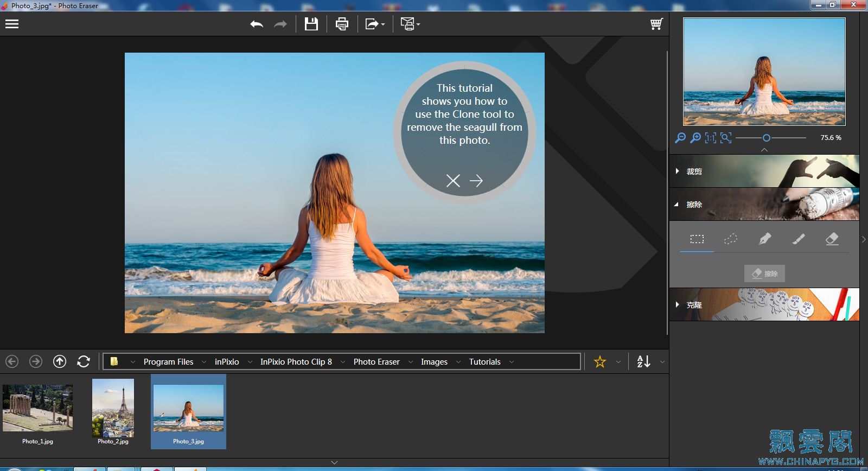This screenshot has height=471, width=868.
Task: Click the favorites star icon
Action: tap(599, 361)
